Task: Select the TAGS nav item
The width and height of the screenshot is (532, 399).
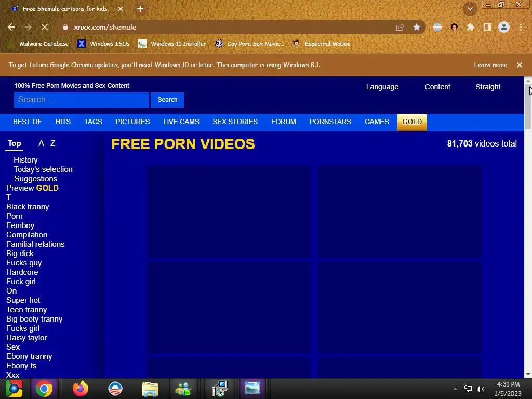Action: 93,122
